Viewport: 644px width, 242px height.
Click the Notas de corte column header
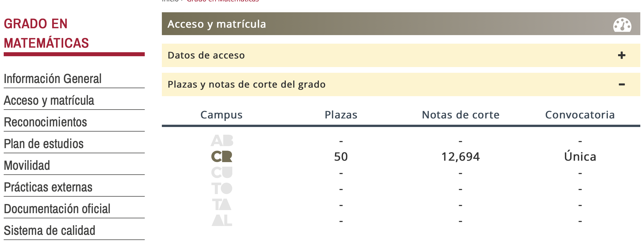460,115
